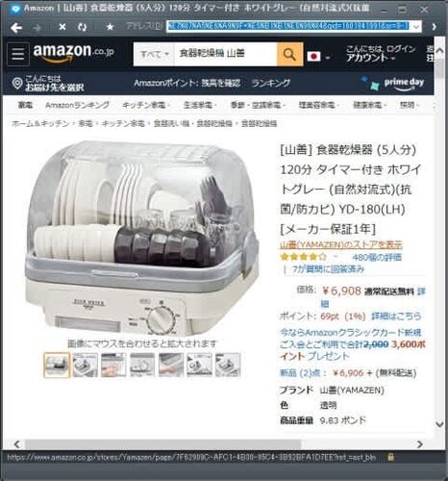Viewport: 448px width, 481px height.
Task: Click the browser back arrow
Action: (16, 28)
